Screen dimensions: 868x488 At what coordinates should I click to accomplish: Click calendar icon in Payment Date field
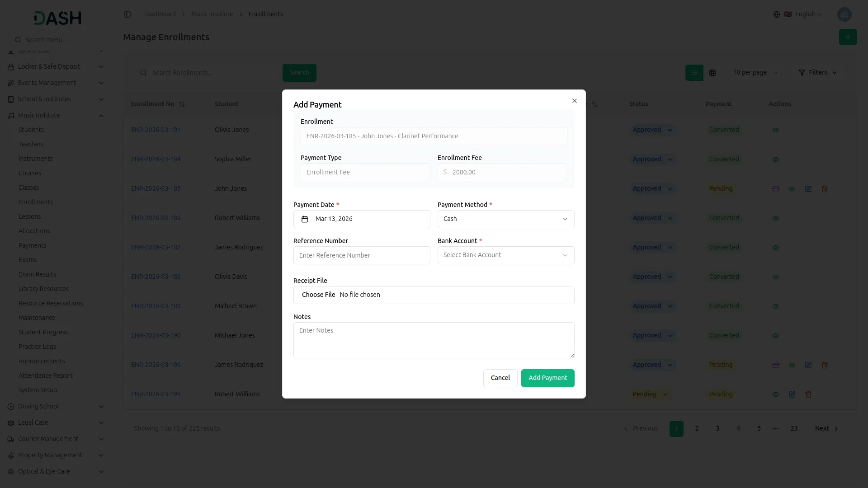(305, 219)
